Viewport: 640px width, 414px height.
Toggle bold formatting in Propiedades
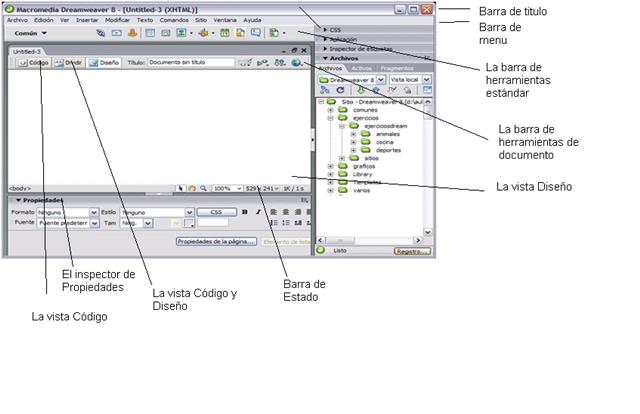(244, 212)
